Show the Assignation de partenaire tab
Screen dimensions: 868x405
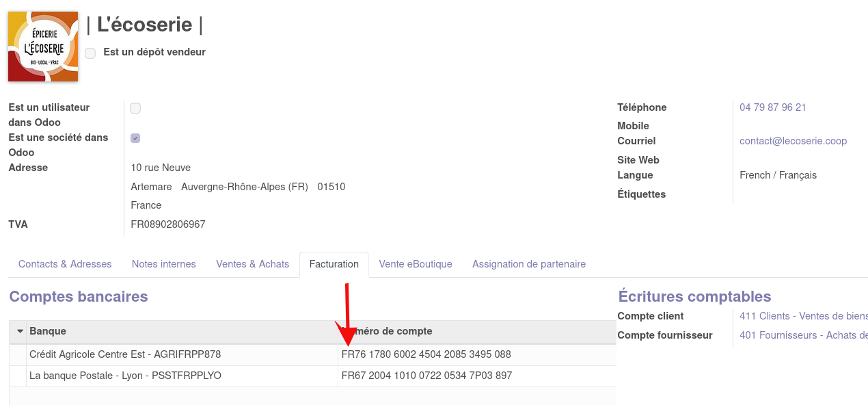point(529,264)
